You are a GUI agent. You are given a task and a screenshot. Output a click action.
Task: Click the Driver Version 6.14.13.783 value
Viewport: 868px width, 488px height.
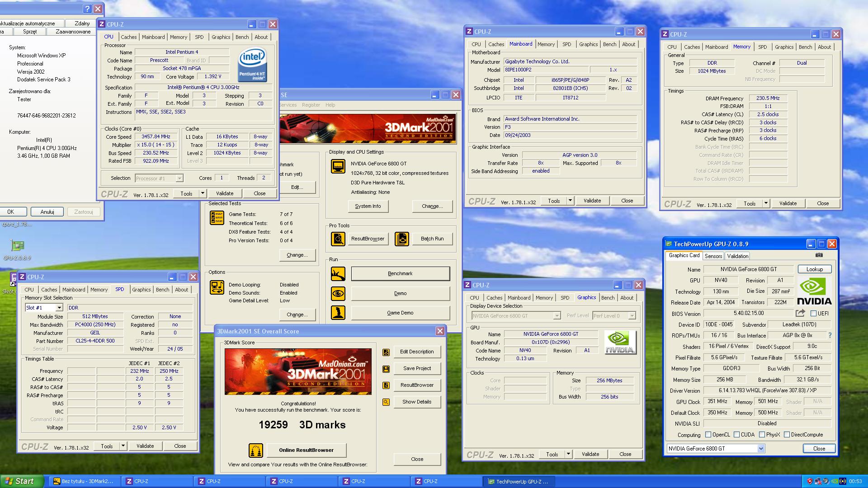point(767,390)
